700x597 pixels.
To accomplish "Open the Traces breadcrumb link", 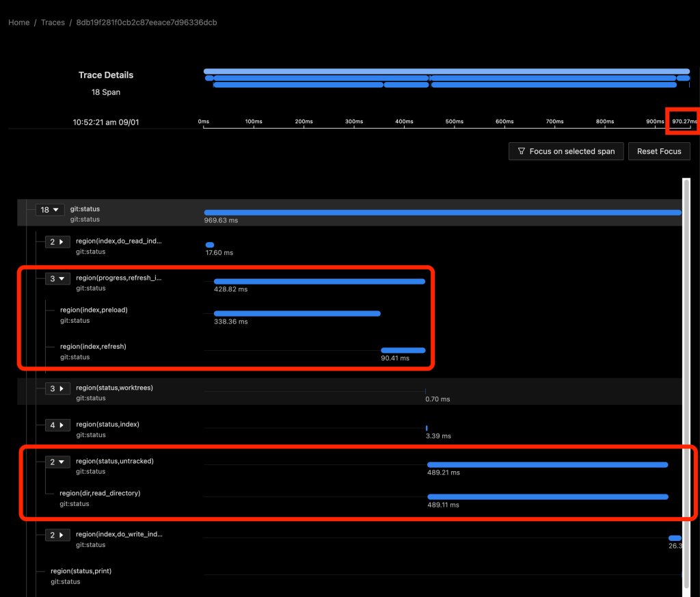I will 53,23.
